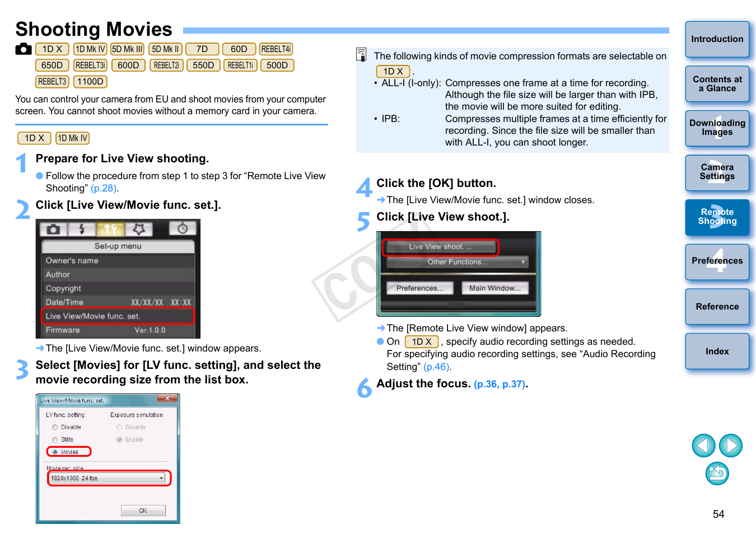Select Enable under Exposure simulation

click(119, 439)
